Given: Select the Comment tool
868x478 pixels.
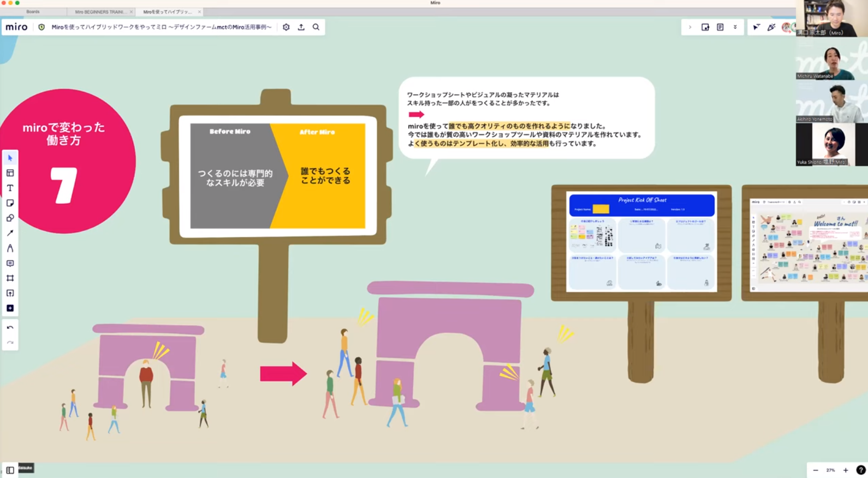Looking at the screenshot, I should [10, 263].
